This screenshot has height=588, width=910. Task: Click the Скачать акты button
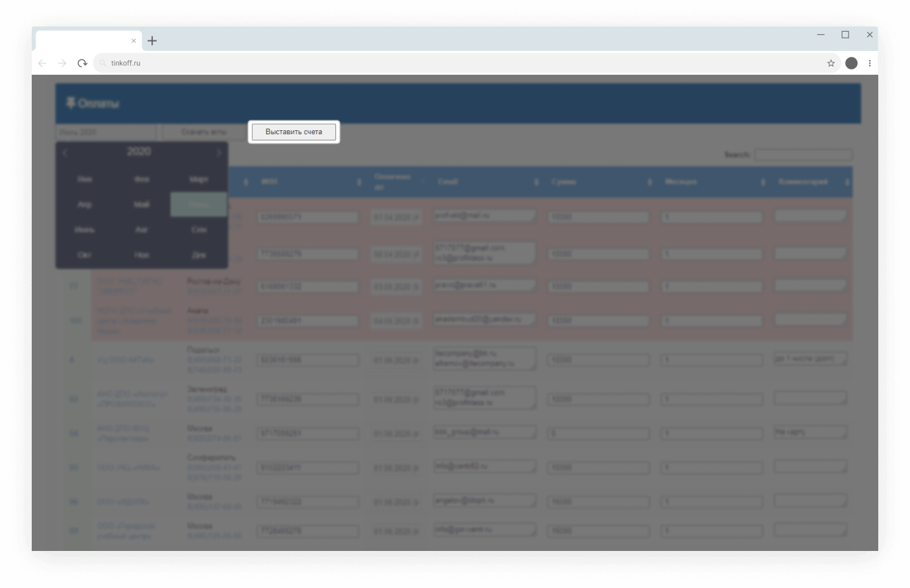tap(204, 132)
